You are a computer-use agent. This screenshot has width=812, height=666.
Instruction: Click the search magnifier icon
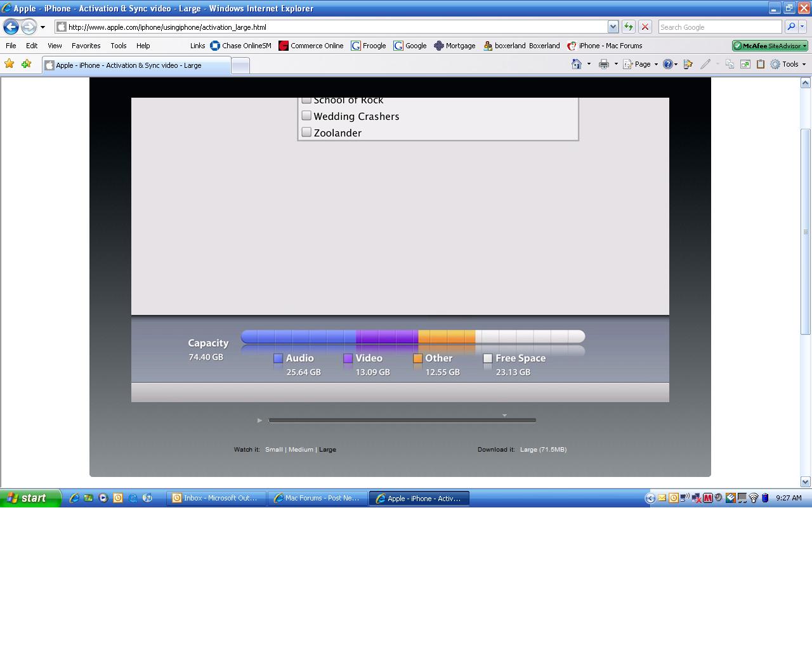point(790,27)
